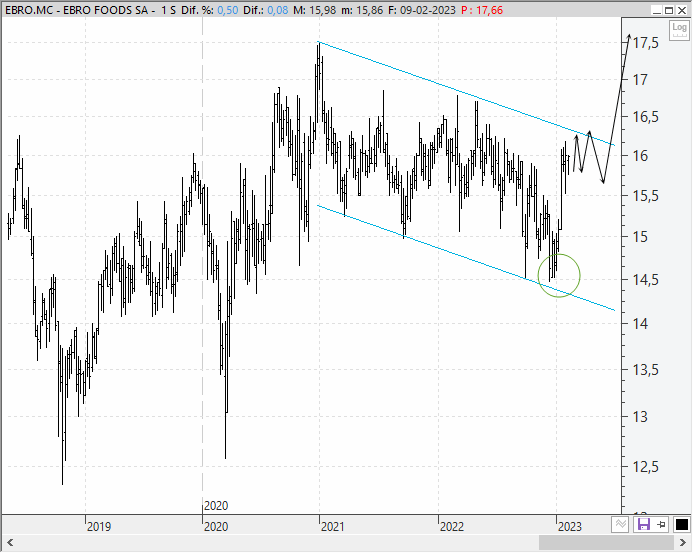Maximize the chart window
693x553 pixels.
(x=669, y=10)
